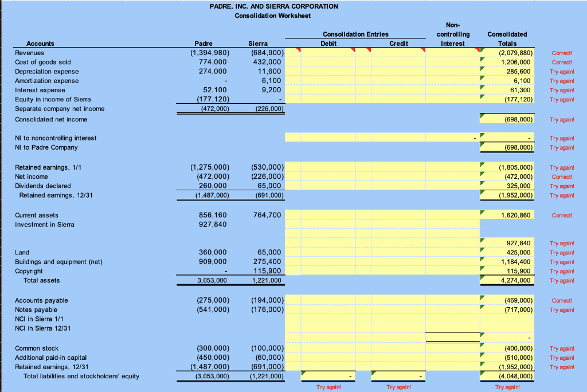
Task: Click the Depreciation expense consolidated total cell
Action: click(507, 72)
